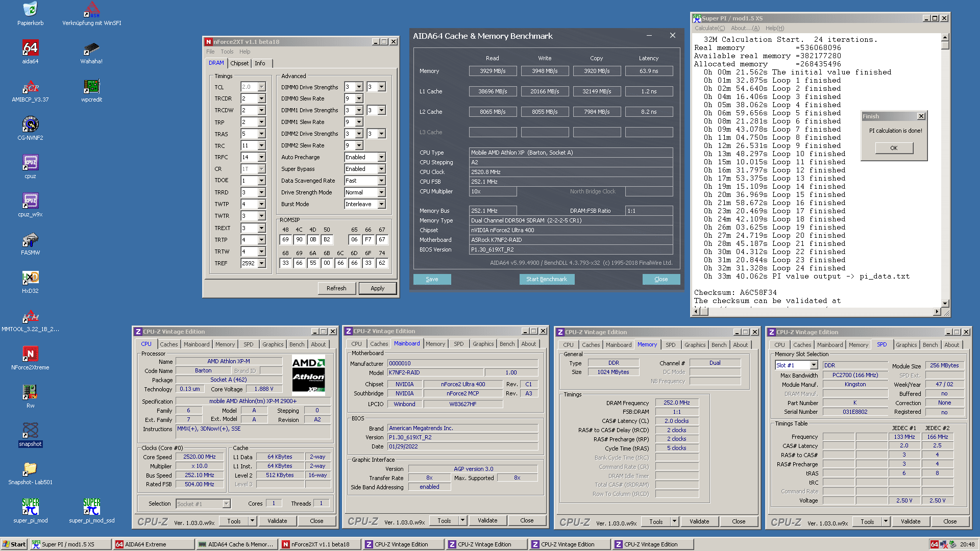
Task: Open Calculate menu in Super PI
Action: [x=709, y=28]
